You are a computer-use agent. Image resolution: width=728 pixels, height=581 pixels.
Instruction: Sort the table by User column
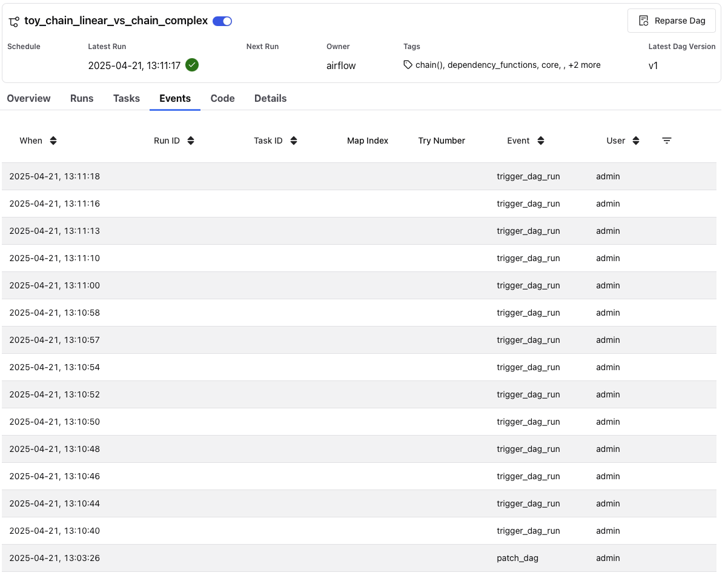point(636,140)
